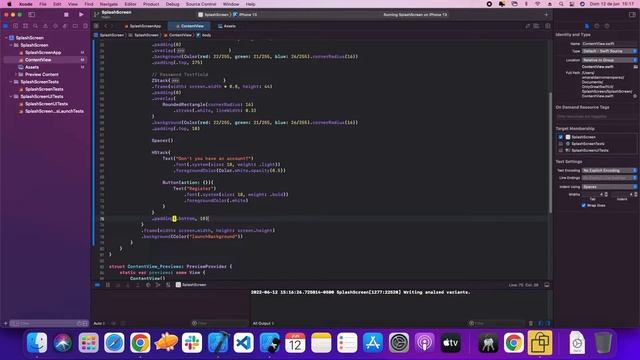The width and height of the screenshot is (640, 360).
Task: Select the File inspector tab icon
Action: tap(587, 26)
